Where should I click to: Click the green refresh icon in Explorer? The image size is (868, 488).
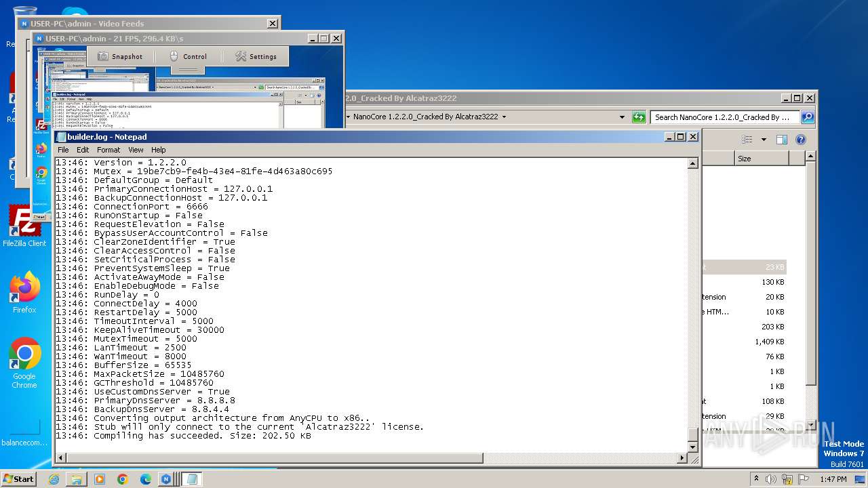(x=639, y=117)
